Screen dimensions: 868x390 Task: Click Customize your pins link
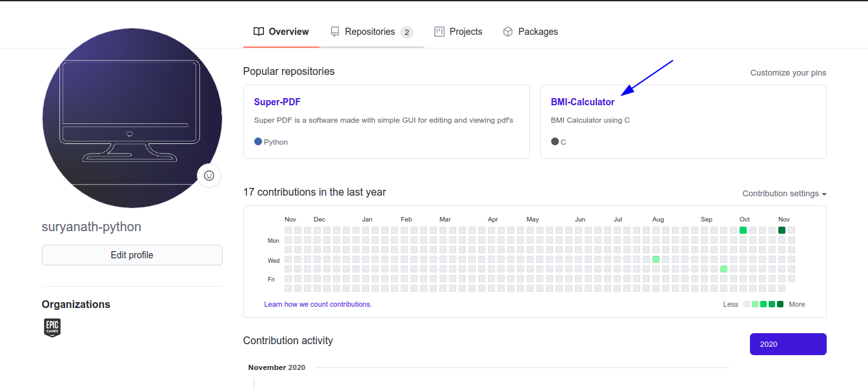(788, 73)
